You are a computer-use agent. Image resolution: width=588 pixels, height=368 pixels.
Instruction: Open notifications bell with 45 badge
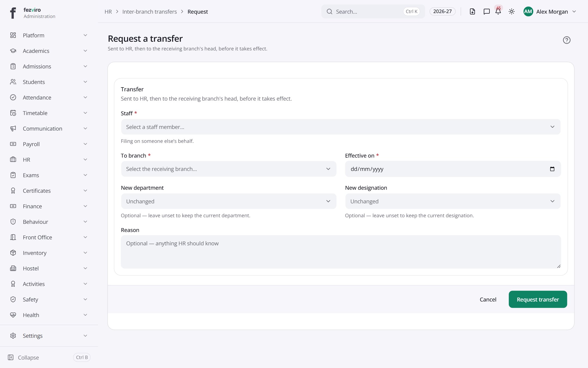click(x=498, y=11)
